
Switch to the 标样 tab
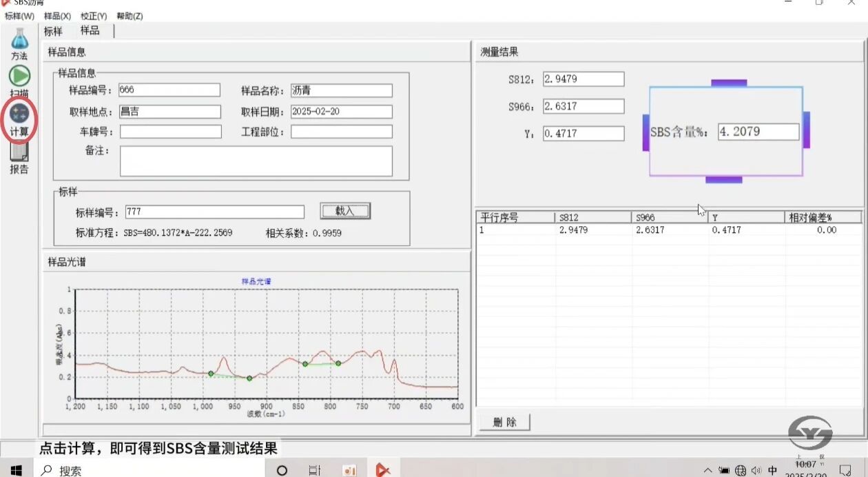point(53,31)
